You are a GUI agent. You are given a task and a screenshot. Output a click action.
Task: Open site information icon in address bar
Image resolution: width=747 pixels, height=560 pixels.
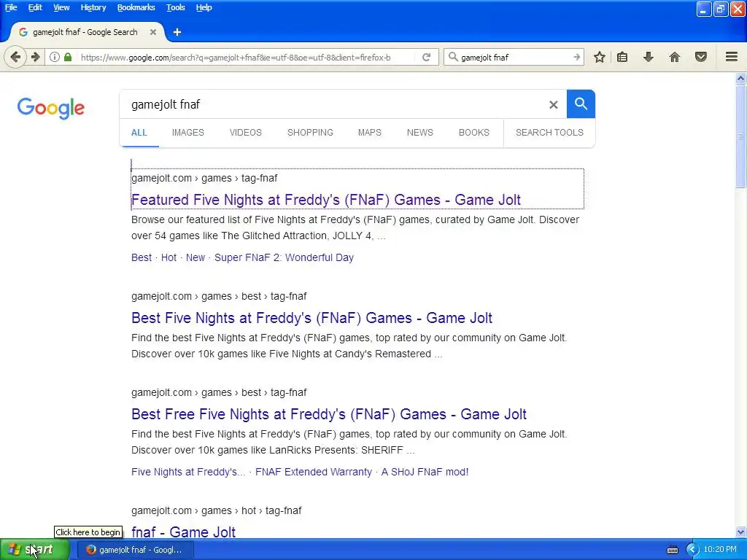(54, 57)
